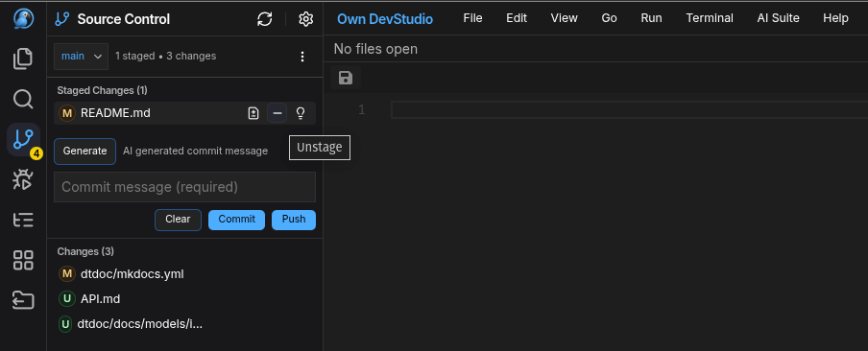Viewport: 868px width, 351px height.
Task: Click the Clear button
Action: click(x=178, y=220)
